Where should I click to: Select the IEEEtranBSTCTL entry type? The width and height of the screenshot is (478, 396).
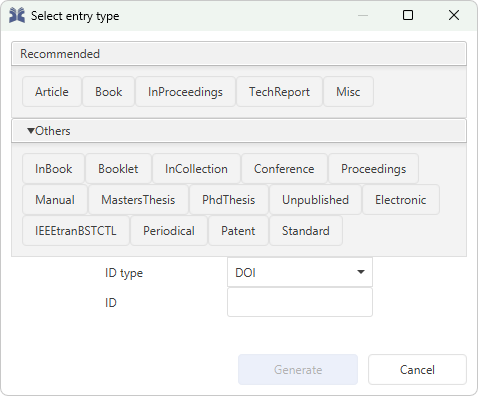76,231
